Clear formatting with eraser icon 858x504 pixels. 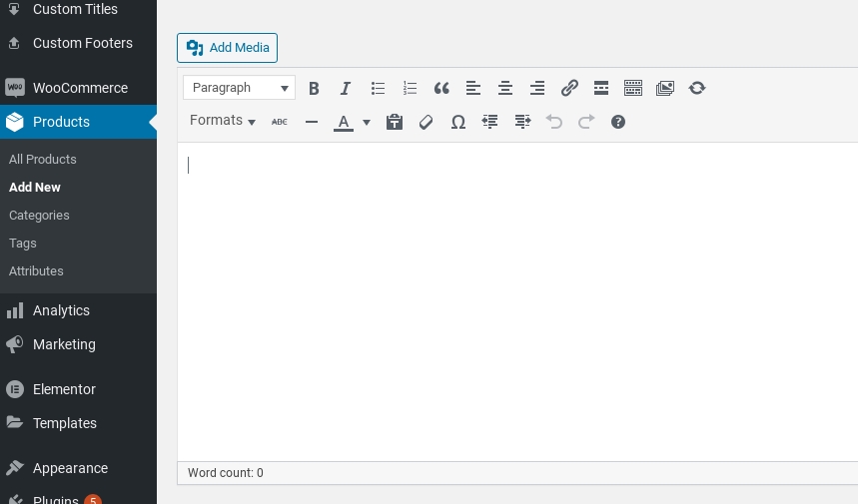click(x=427, y=122)
